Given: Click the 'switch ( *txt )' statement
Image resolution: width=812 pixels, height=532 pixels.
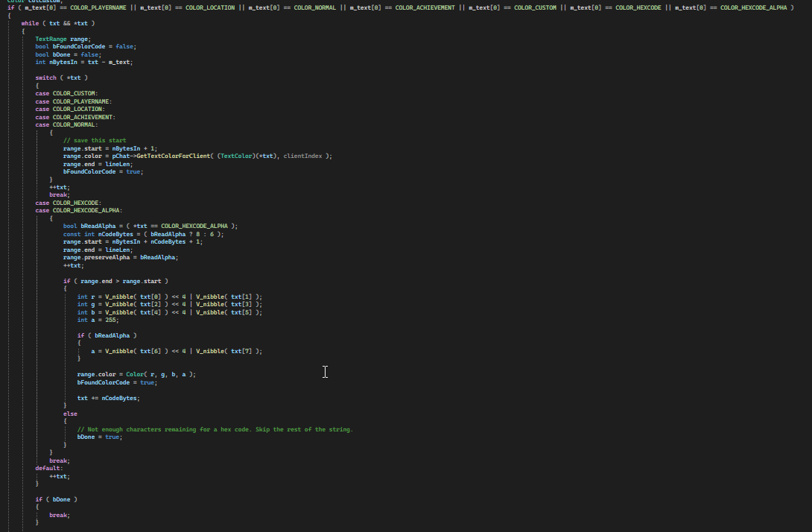Looking at the screenshot, I should [x=62, y=77].
